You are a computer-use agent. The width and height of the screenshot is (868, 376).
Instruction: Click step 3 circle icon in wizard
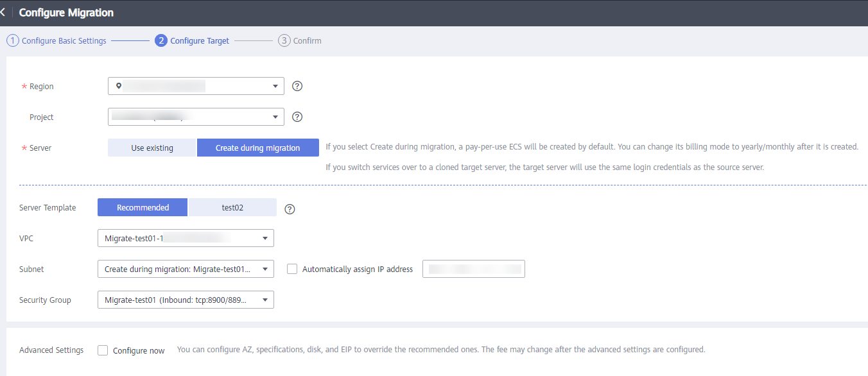284,40
